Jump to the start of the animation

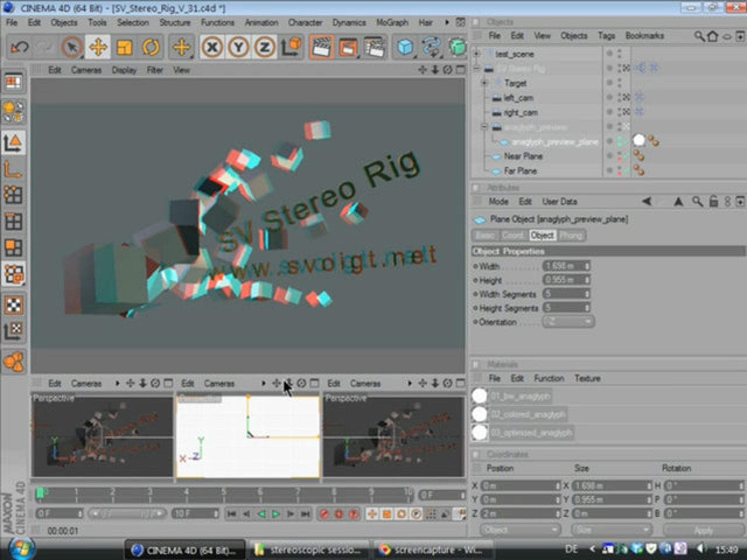(232, 514)
